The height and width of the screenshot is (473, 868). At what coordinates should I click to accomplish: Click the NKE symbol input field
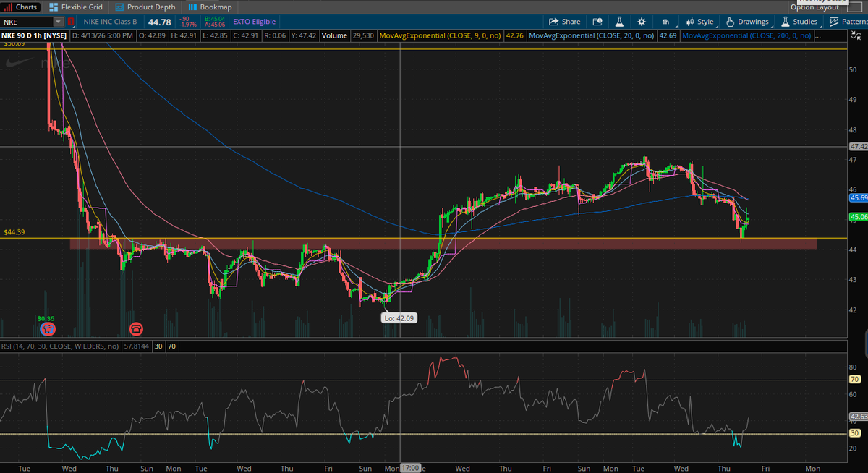click(27, 22)
